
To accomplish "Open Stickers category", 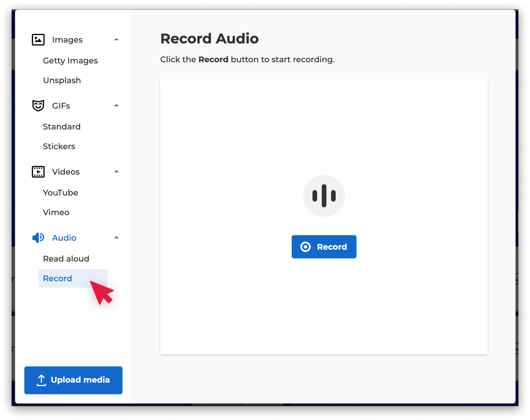I will click(x=59, y=146).
